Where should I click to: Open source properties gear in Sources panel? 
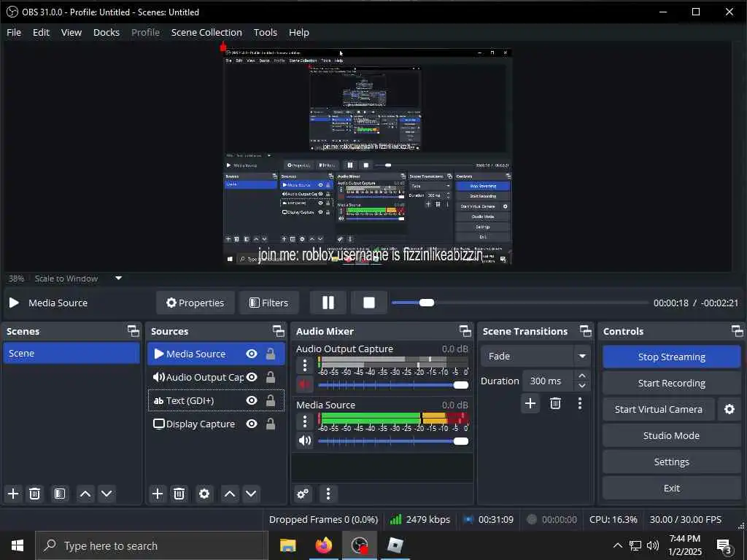(x=204, y=494)
